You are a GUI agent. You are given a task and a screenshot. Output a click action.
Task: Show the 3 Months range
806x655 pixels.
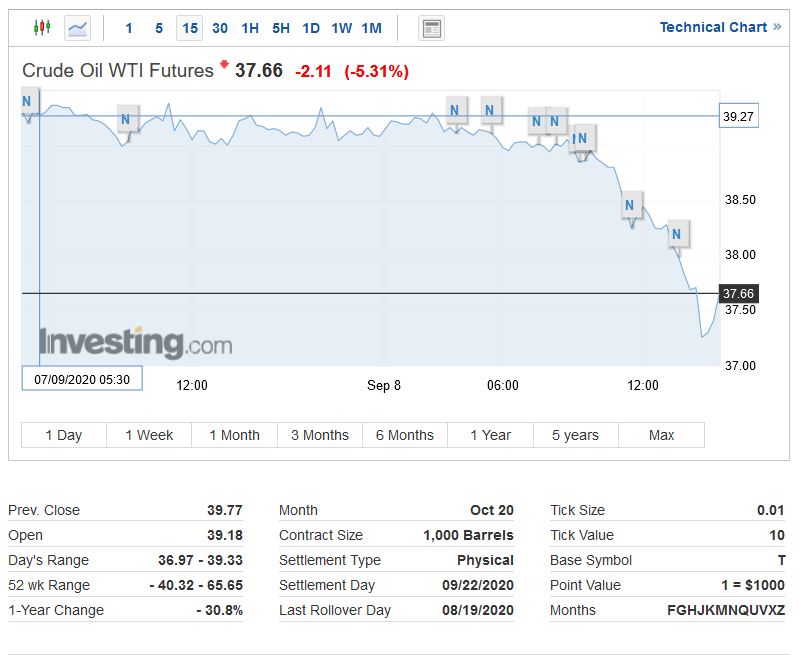click(320, 435)
